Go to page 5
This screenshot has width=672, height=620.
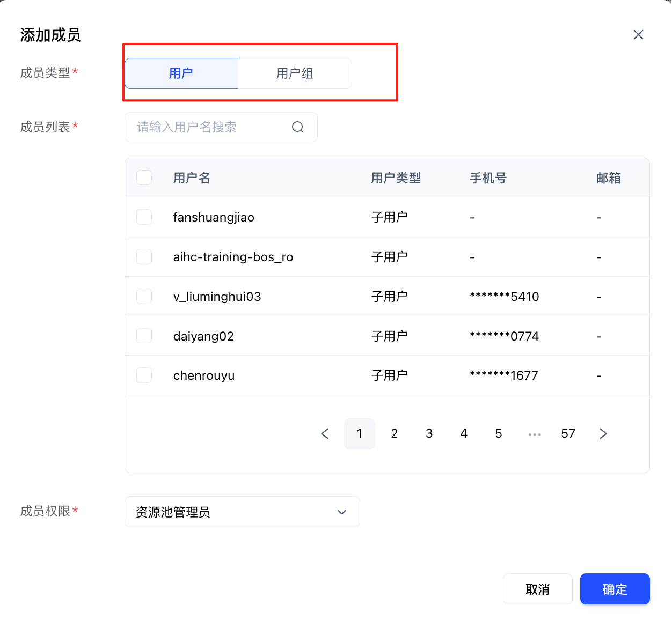pyautogui.click(x=499, y=434)
